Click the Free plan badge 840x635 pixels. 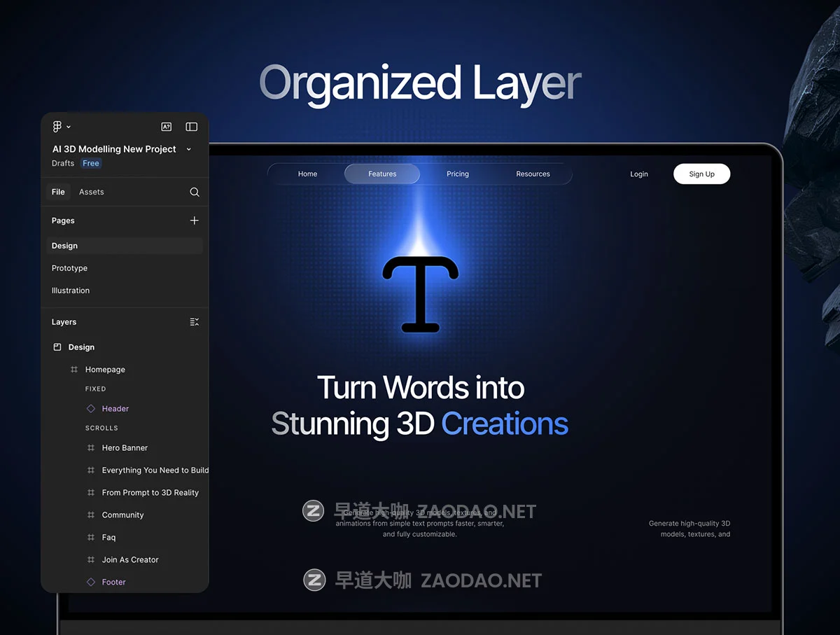tap(91, 163)
